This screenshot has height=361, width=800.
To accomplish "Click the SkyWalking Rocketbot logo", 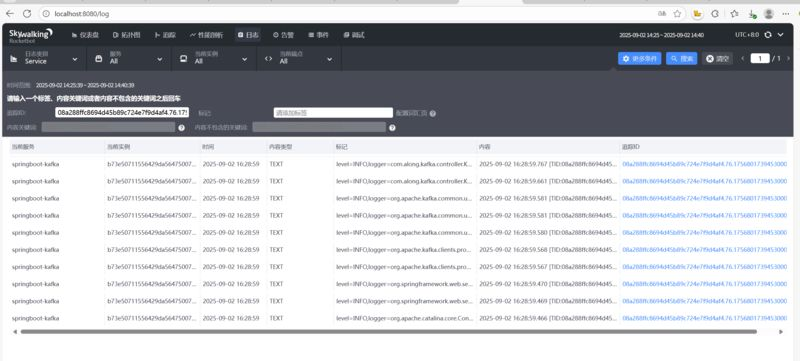I will 30,35.
